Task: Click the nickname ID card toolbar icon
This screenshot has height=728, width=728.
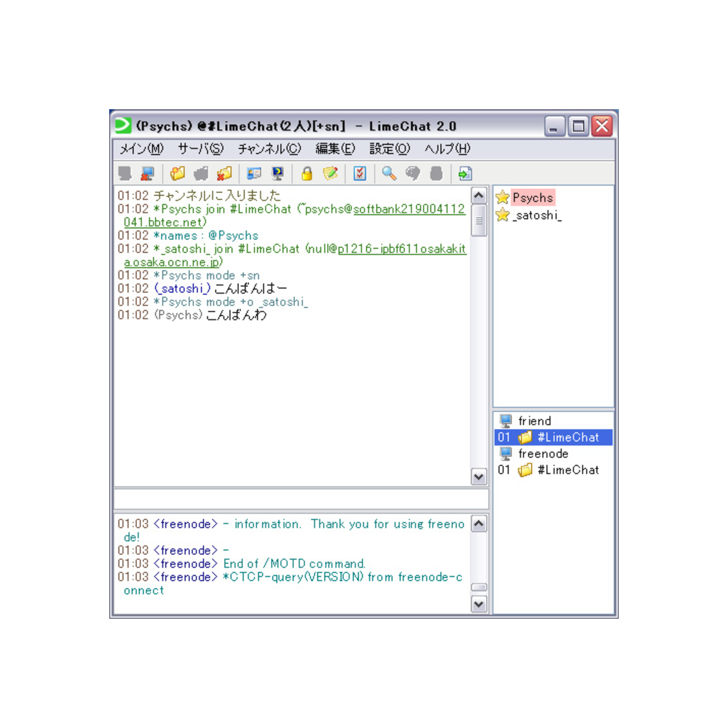Action: (x=254, y=173)
